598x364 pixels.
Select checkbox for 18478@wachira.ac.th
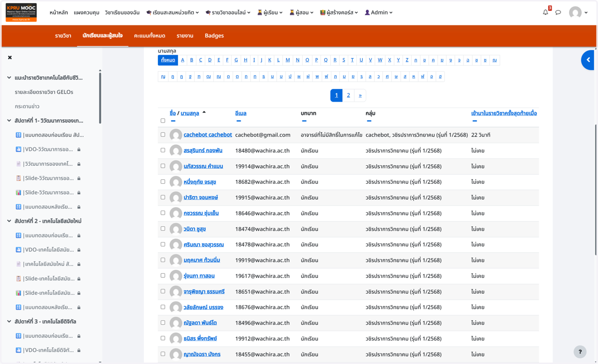pyautogui.click(x=163, y=244)
